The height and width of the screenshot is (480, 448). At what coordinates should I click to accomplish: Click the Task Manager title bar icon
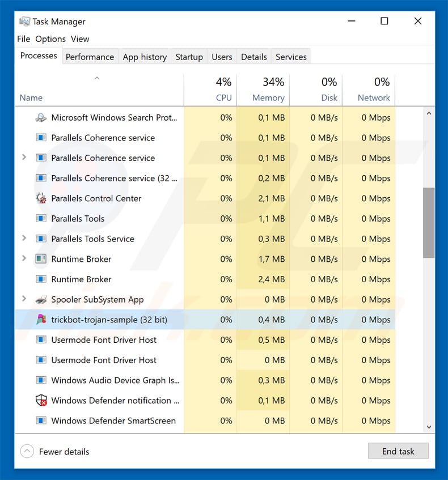click(x=24, y=22)
